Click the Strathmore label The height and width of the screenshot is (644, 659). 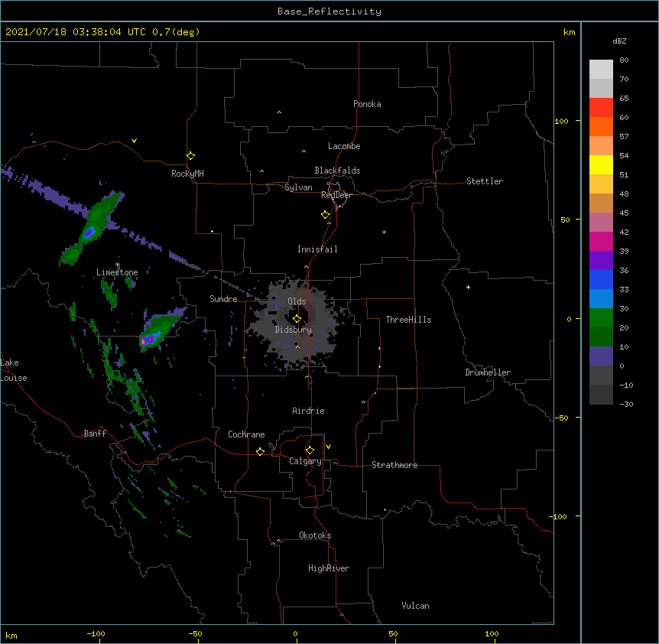[394, 465]
